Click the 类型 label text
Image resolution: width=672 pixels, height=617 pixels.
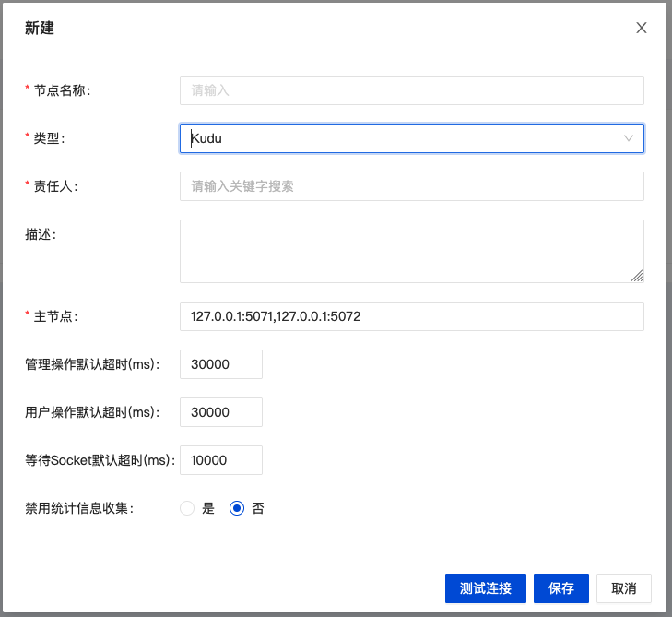[x=49, y=138]
